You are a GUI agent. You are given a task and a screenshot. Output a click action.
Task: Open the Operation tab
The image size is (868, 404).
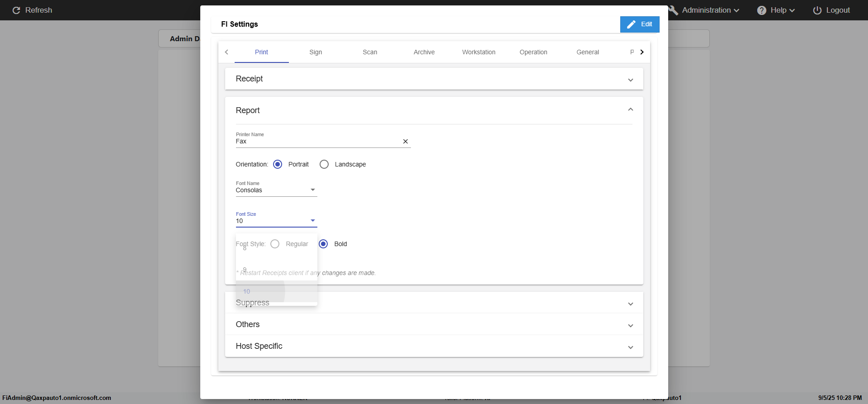pos(533,52)
